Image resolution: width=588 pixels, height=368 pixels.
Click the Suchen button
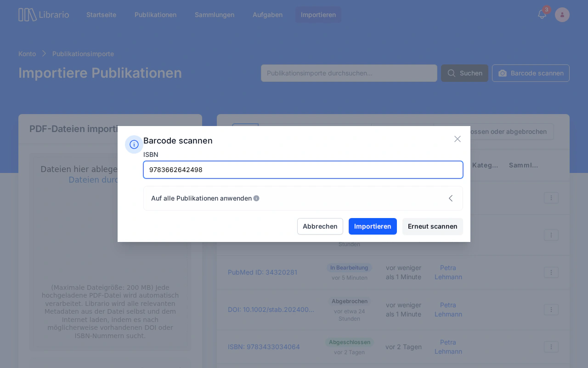click(464, 73)
